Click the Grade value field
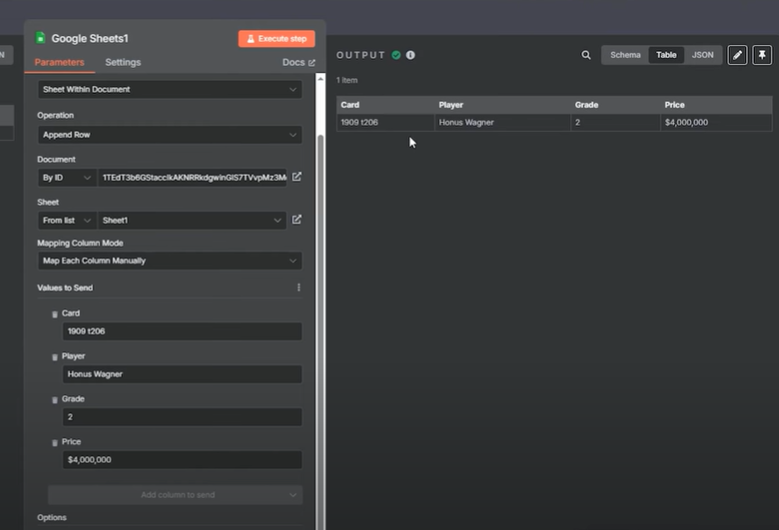 (x=182, y=417)
